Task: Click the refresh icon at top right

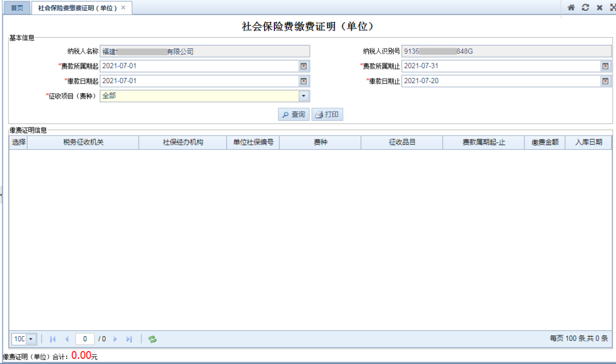Action: (x=585, y=7)
